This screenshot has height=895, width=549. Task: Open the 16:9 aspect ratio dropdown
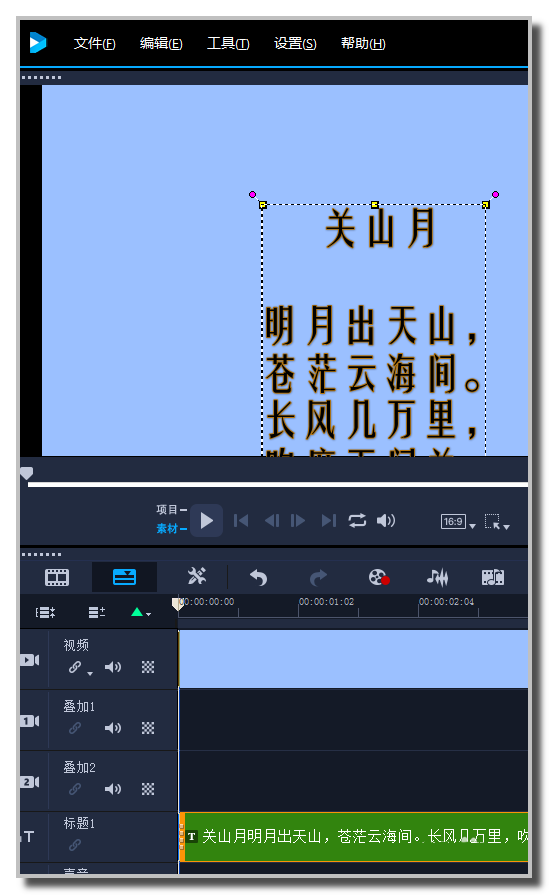tap(458, 522)
